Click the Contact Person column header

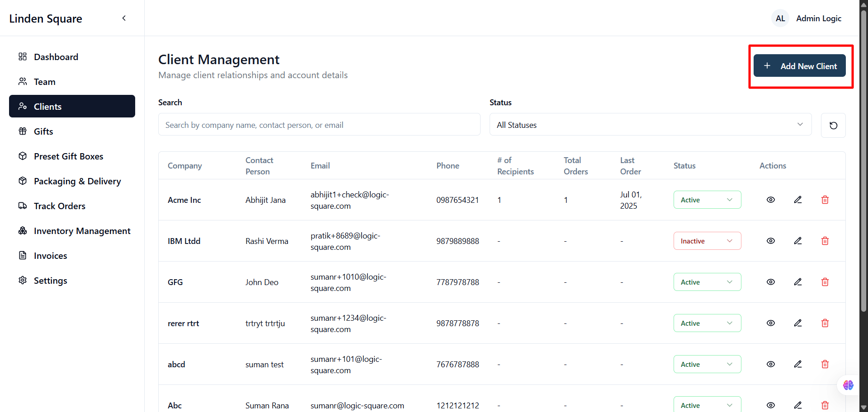[259, 166]
